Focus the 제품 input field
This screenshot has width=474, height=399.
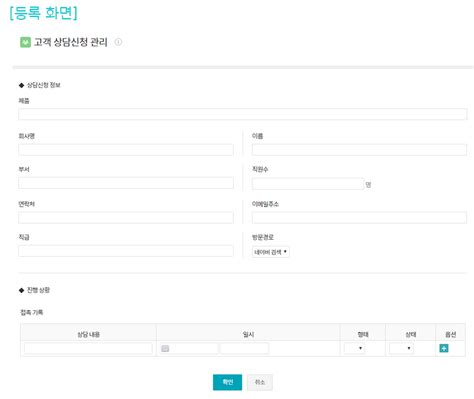(243, 114)
